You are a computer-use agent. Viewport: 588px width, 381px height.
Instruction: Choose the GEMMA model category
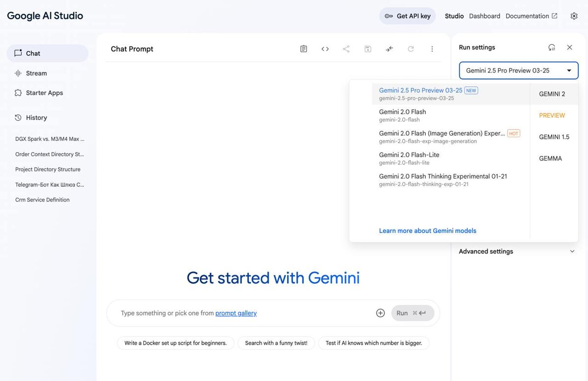click(x=554, y=159)
